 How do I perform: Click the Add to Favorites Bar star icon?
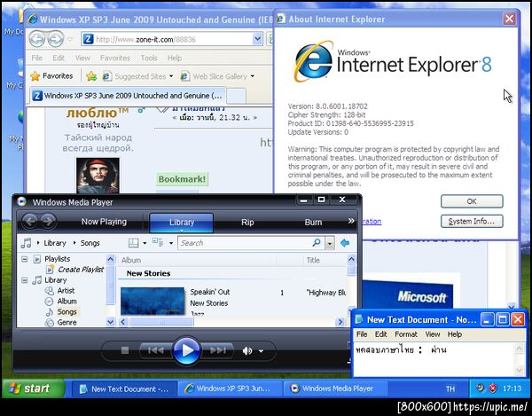91,76
